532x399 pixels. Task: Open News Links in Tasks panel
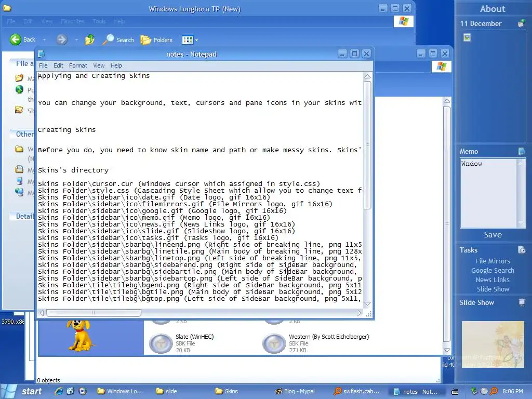(493, 280)
